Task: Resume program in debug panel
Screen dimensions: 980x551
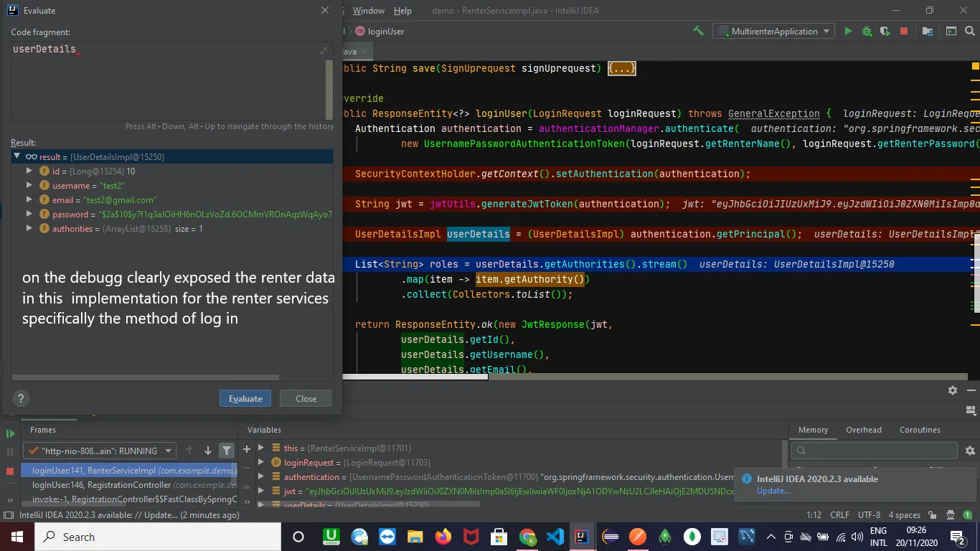Action: [x=10, y=433]
